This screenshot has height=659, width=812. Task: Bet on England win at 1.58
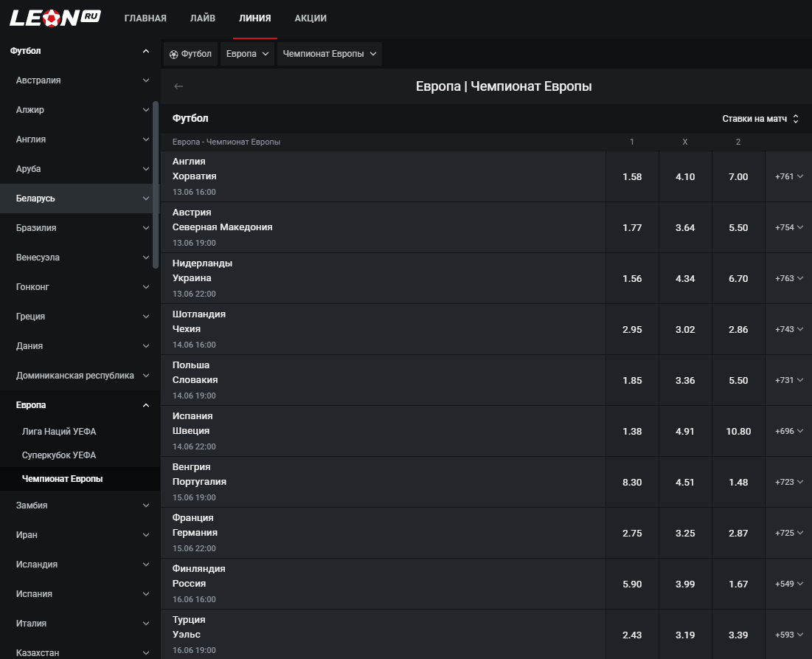(x=632, y=176)
